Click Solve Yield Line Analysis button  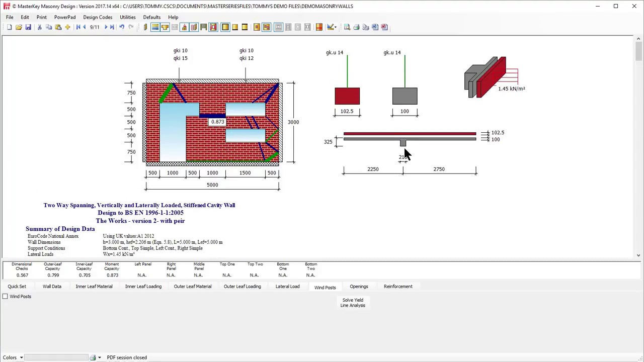pos(353,303)
